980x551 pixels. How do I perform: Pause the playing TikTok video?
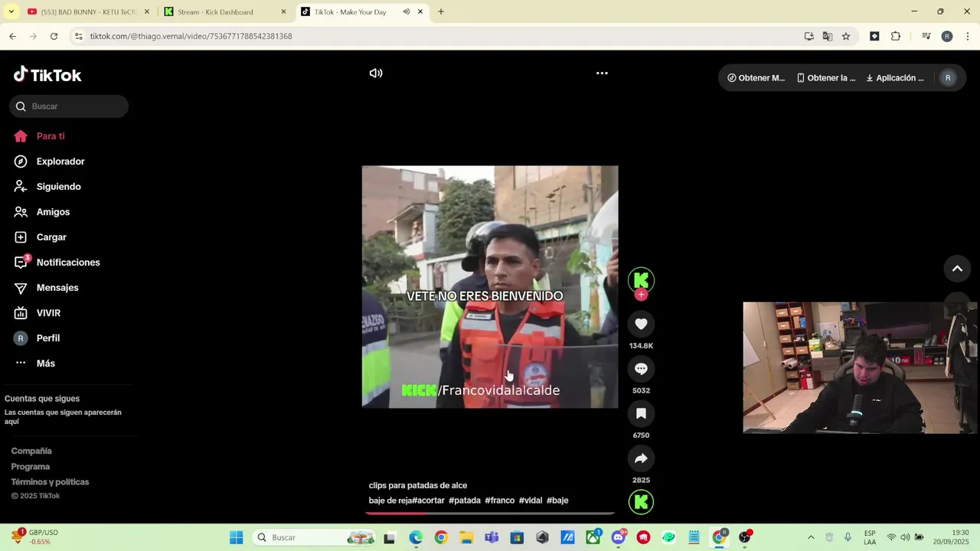click(490, 287)
